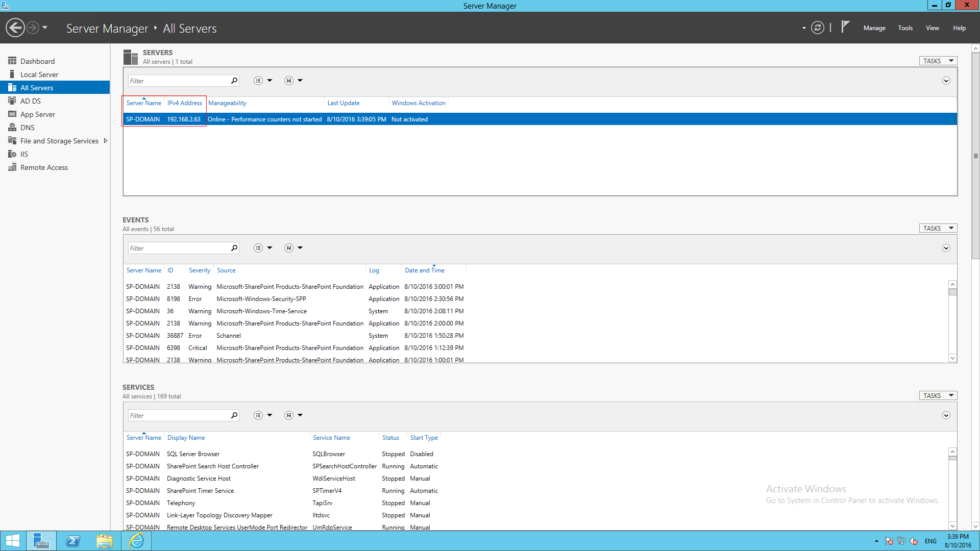Go to Dashboard in sidebar

click(37, 61)
